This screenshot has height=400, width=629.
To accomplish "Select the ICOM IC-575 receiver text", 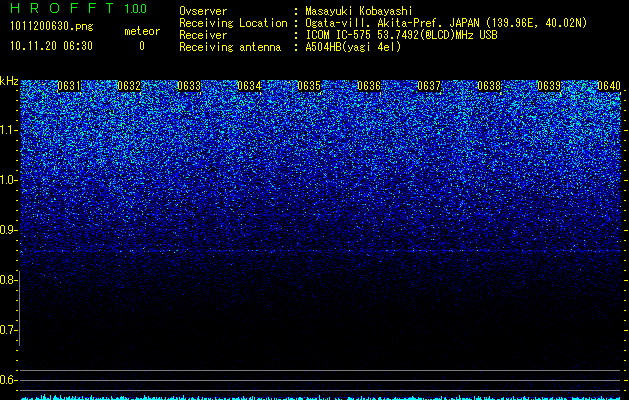I will 401,35.
